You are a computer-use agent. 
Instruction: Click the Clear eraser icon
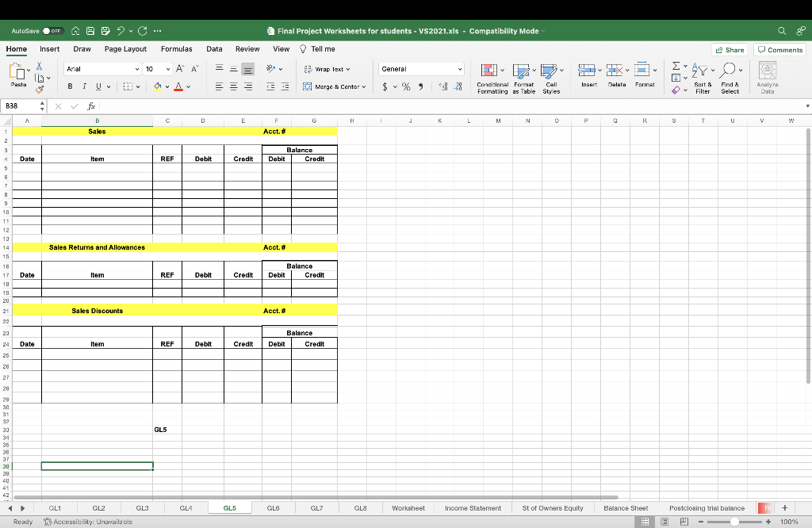[676, 90]
